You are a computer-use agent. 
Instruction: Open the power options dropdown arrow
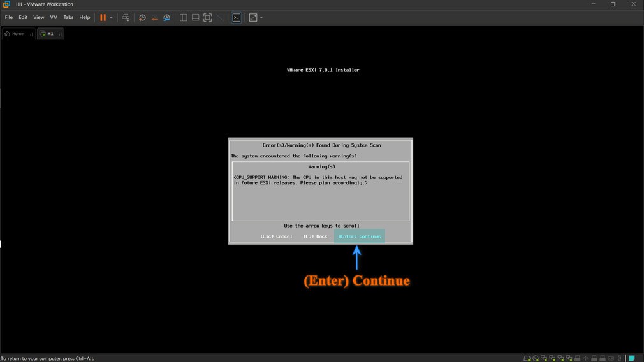[x=112, y=18]
